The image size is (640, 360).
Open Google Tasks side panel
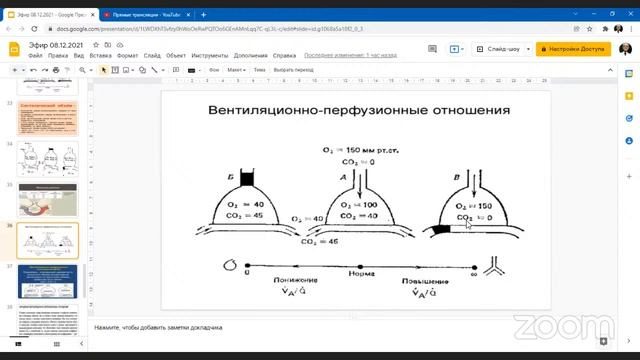629,118
